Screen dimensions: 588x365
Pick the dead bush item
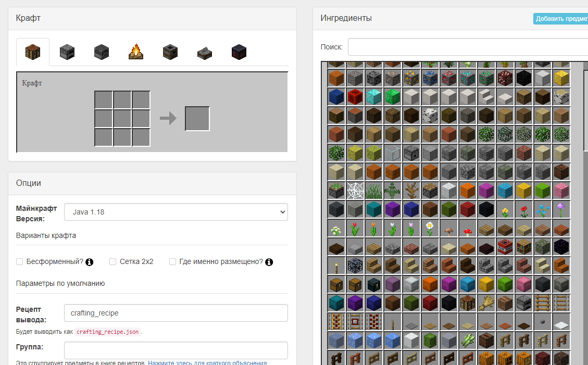[411, 191]
